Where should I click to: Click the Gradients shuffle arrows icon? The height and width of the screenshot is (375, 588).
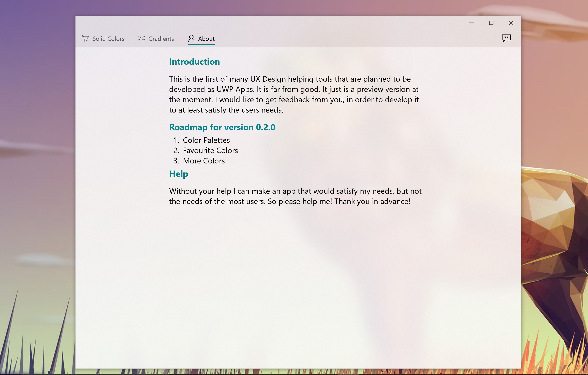click(x=142, y=38)
